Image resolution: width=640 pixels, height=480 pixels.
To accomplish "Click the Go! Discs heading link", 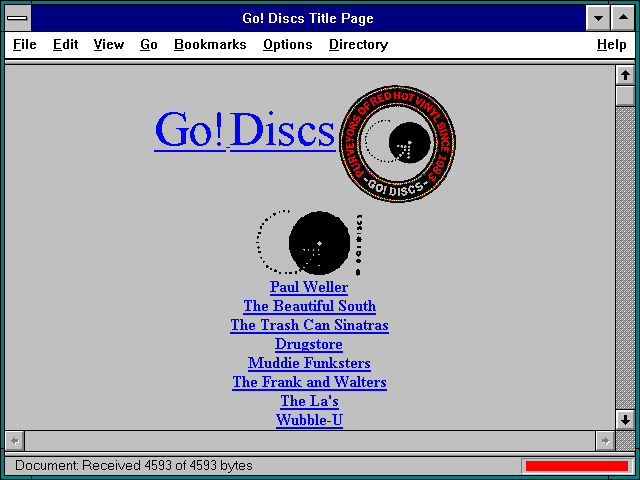I will [x=245, y=131].
